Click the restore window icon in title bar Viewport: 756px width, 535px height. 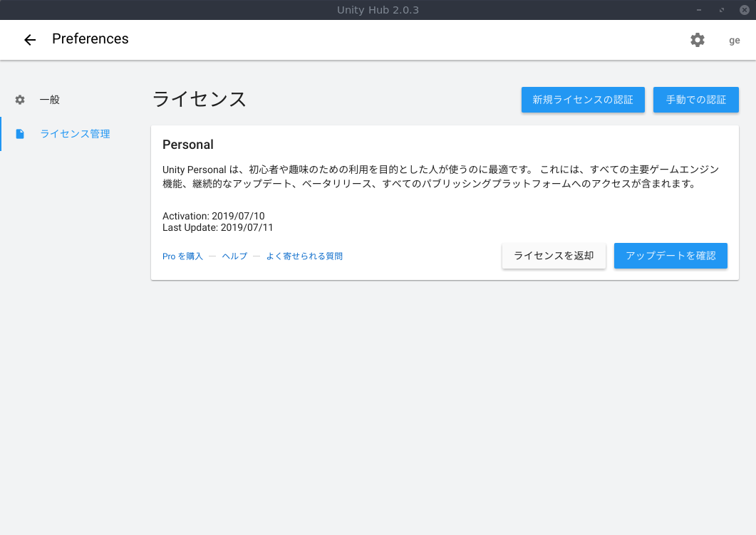point(722,9)
